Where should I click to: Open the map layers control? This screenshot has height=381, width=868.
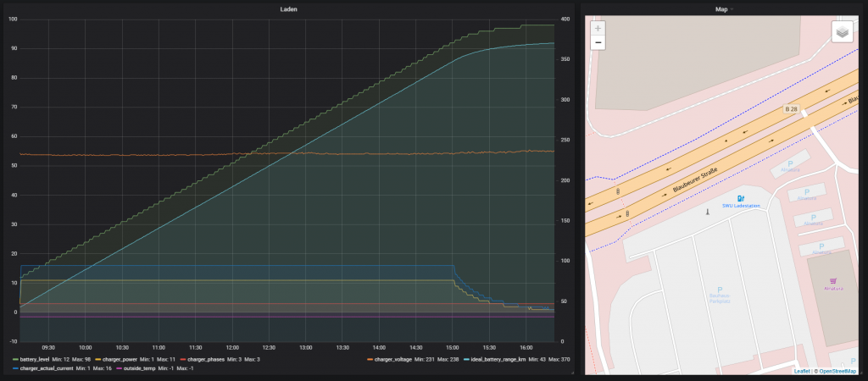(841, 31)
